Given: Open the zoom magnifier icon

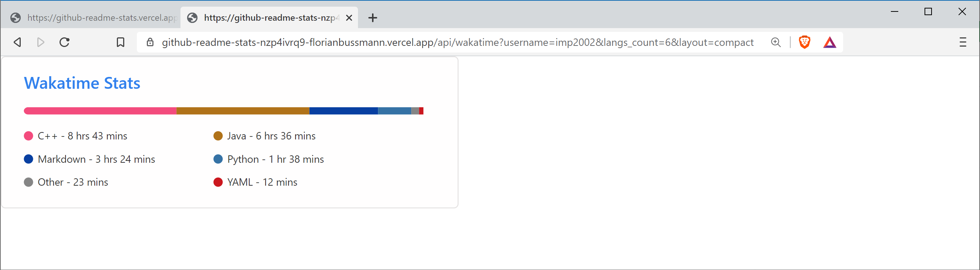Looking at the screenshot, I should (x=776, y=42).
